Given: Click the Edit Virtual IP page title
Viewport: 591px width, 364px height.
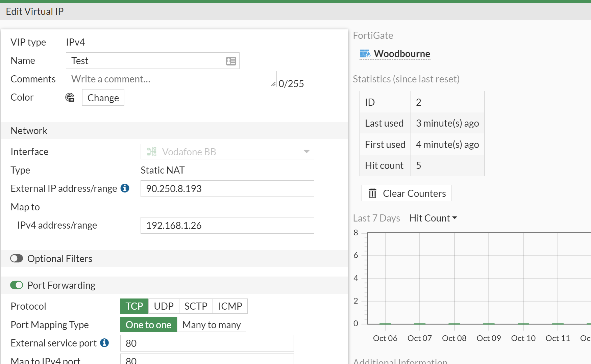Looking at the screenshot, I should click(35, 11).
